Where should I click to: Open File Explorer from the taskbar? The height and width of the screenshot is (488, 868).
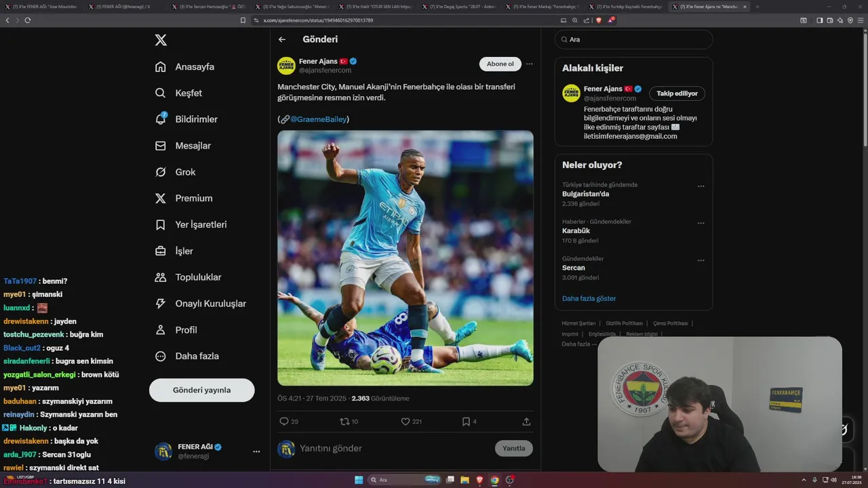tap(465, 480)
